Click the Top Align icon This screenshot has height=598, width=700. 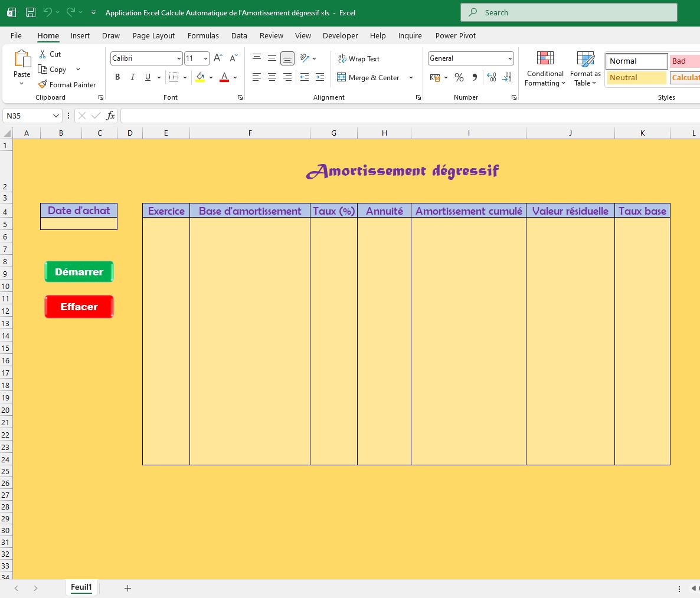[x=257, y=57]
